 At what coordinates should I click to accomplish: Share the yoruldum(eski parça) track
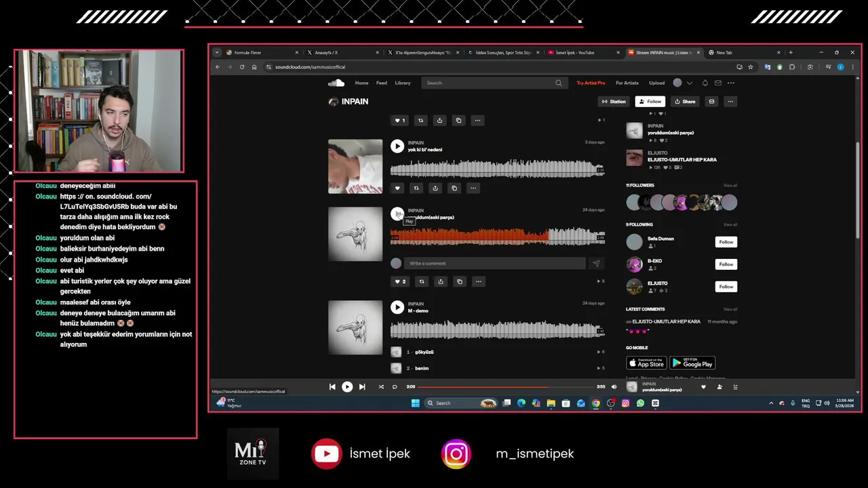(x=441, y=281)
